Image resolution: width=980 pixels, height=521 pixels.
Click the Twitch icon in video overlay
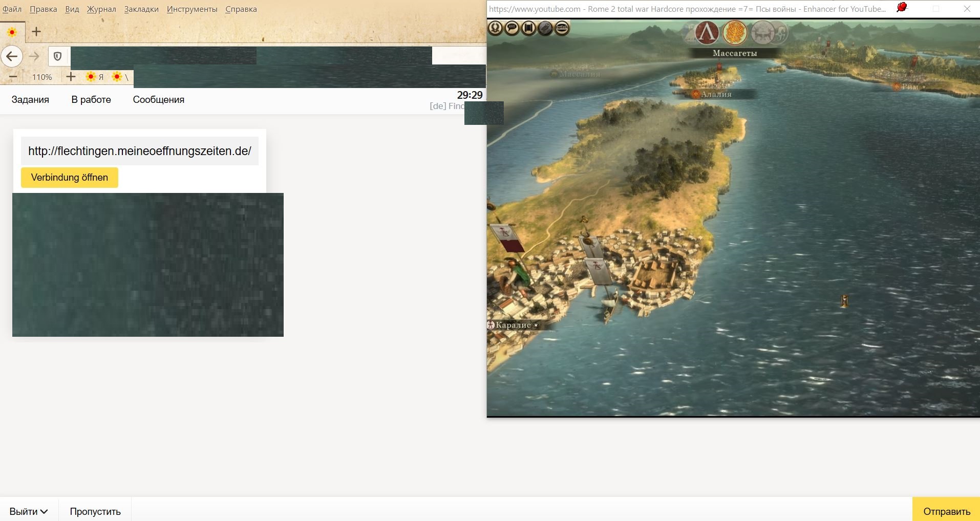(562, 28)
